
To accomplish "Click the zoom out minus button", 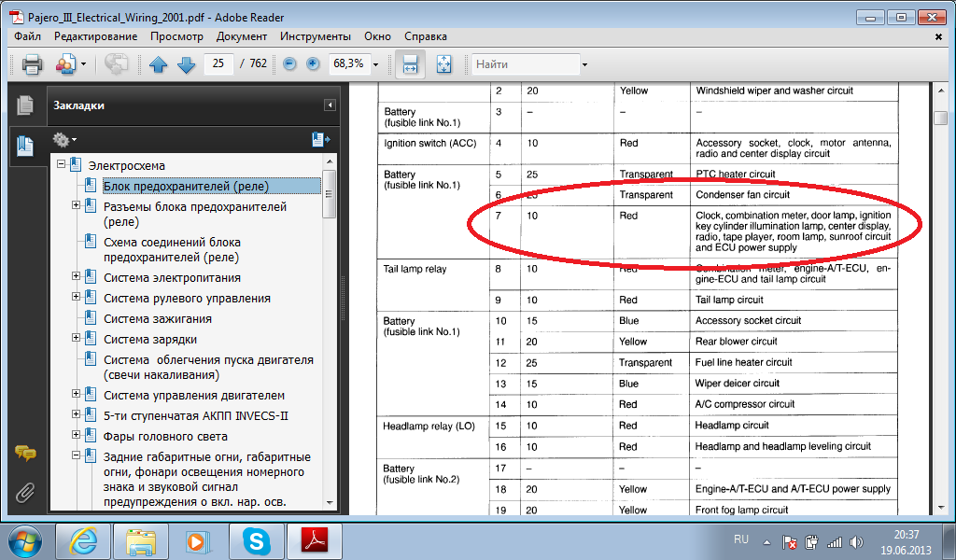I will 289,64.
